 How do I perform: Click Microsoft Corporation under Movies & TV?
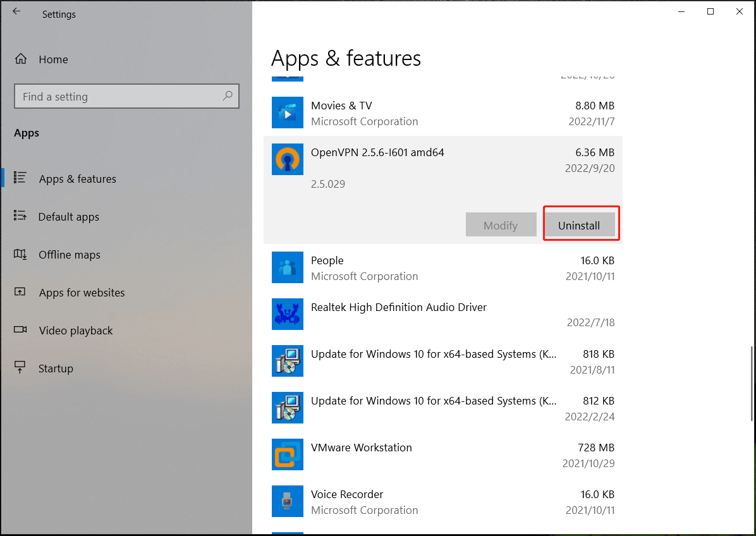click(365, 121)
